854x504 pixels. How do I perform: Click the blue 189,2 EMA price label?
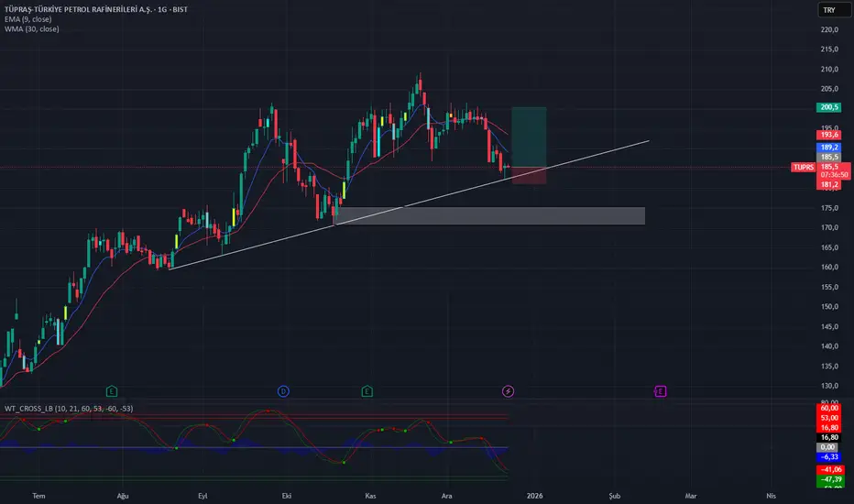(x=829, y=148)
